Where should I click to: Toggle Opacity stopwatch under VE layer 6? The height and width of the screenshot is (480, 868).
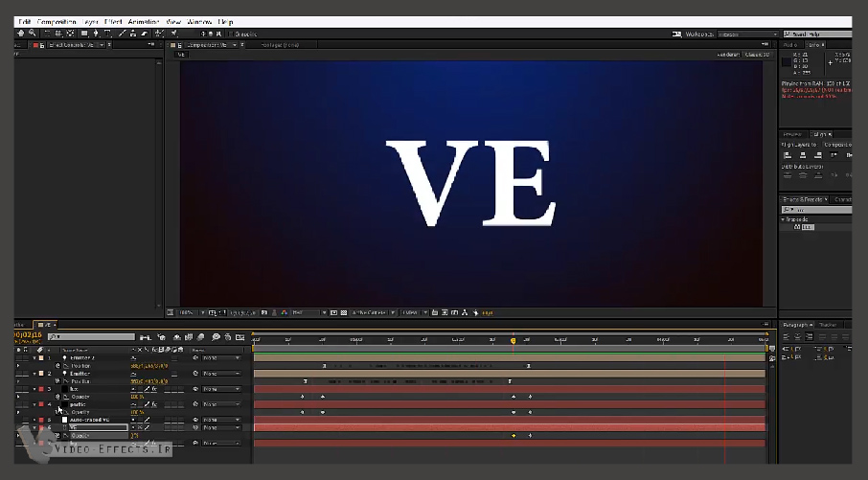[x=57, y=436]
